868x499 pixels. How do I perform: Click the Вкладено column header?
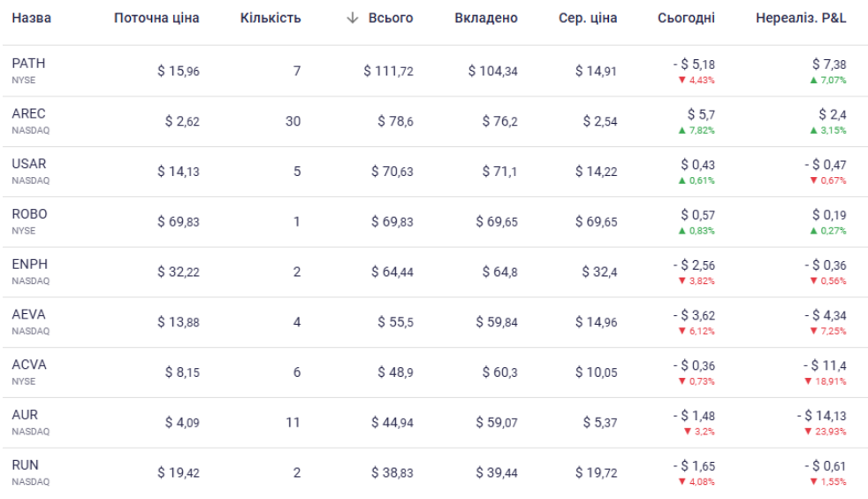tap(486, 19)
